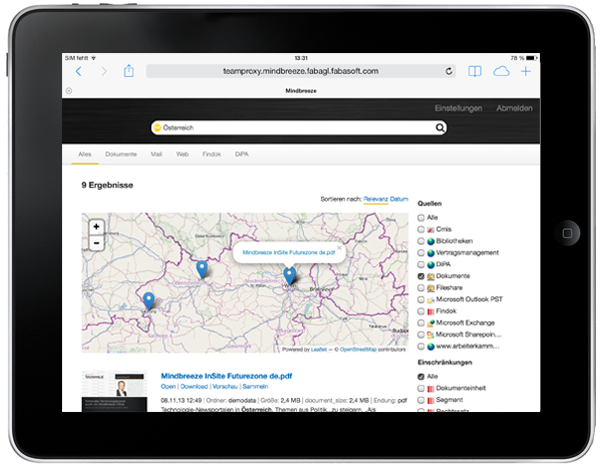The height and width of the screenshot is (471, 600).
Task: Switch to the Mail tab
Action: tap(156, 154)
